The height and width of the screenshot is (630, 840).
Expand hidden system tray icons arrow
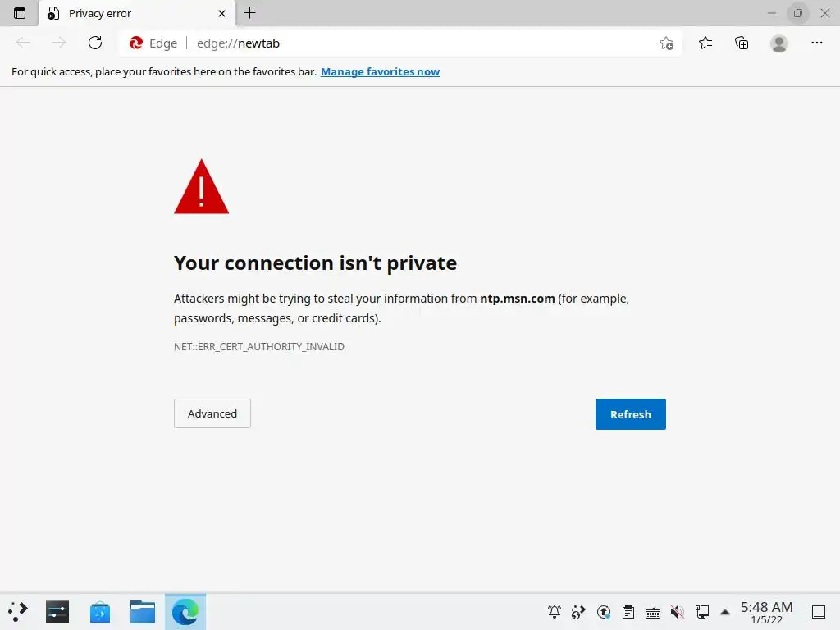pos(725,612)
